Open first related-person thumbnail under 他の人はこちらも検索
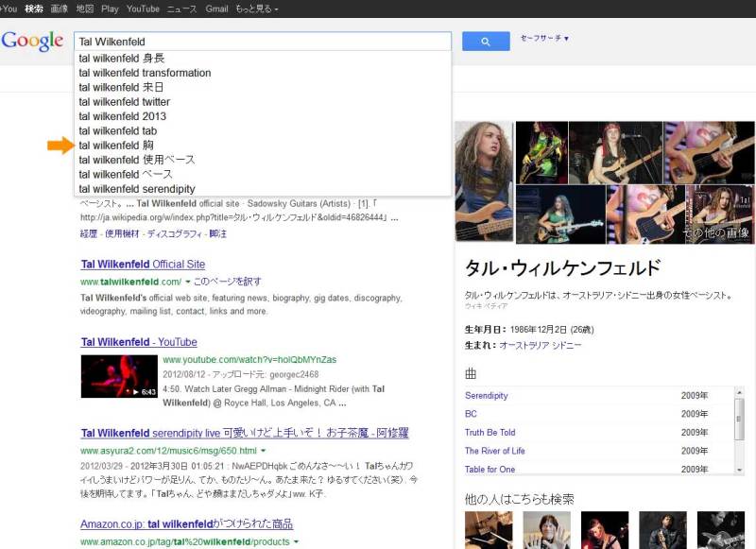Viewport: 756px width, 549px height. pos(489,530)
